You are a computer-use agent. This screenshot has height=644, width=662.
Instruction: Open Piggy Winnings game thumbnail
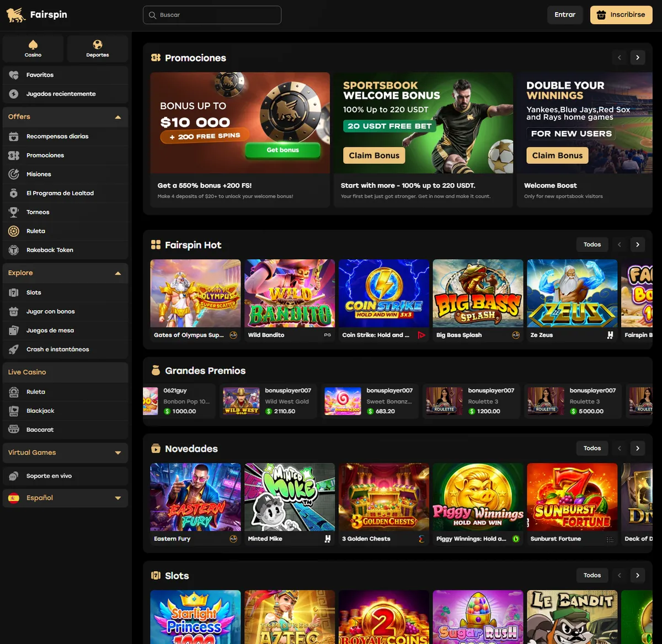478,497
